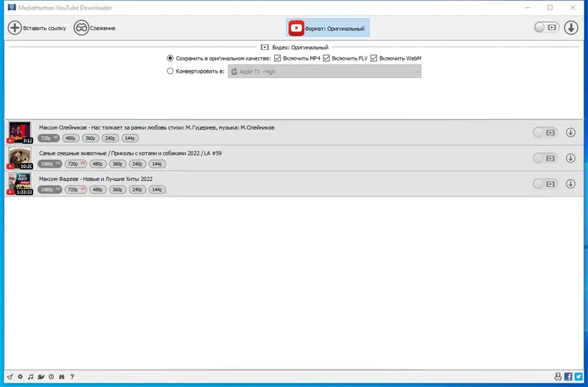This screenshot has height=387, width=588.
Task: Open the Apple TV - High conversion dropdown
Action: click(x=324, y=71)
